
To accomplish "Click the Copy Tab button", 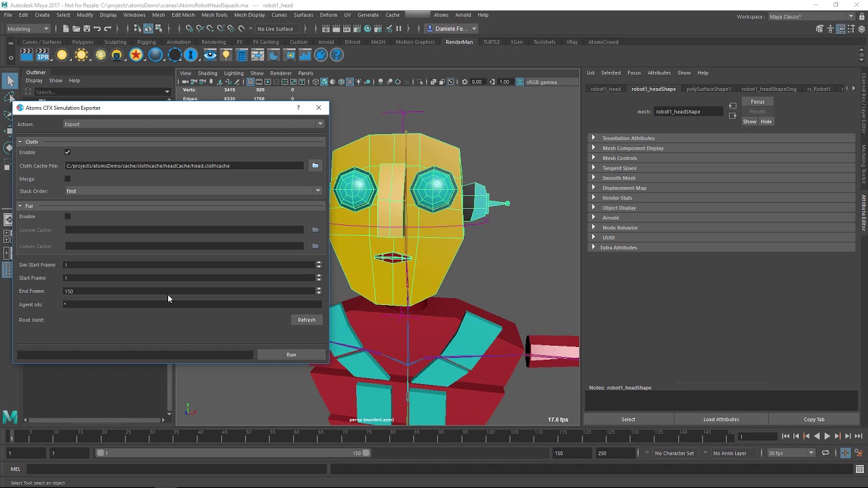I will [814, 420].
